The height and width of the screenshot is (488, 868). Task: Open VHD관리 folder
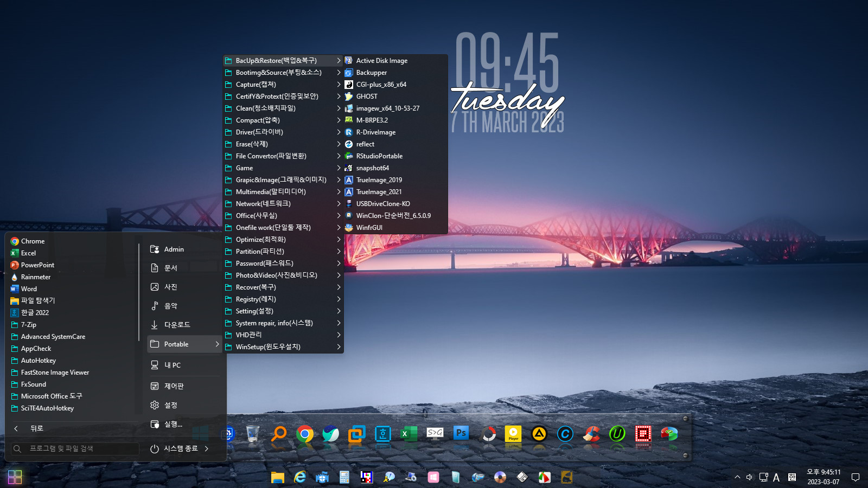283,335
